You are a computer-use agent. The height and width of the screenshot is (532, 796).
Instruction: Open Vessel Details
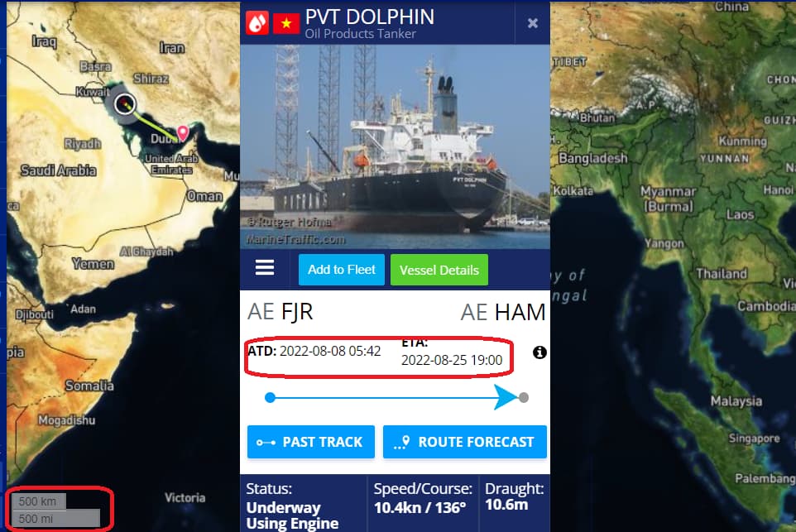(x=439, y=270)
